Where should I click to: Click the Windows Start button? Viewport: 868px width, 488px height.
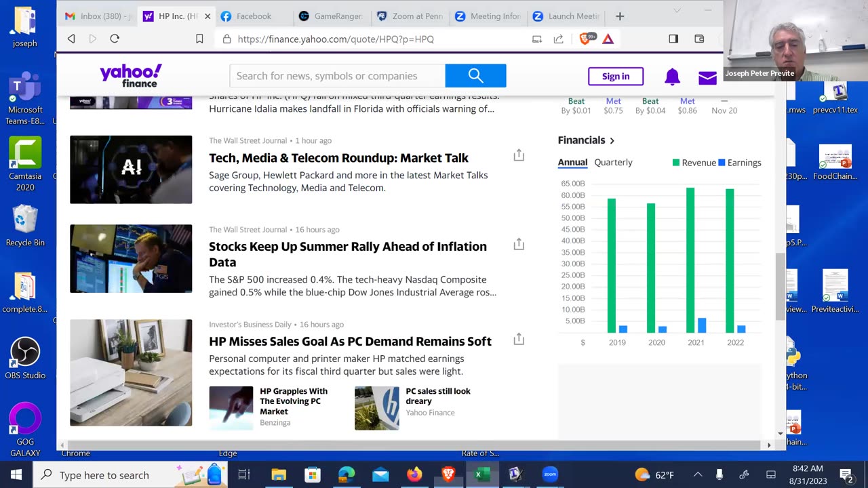[x=16, y=474]
